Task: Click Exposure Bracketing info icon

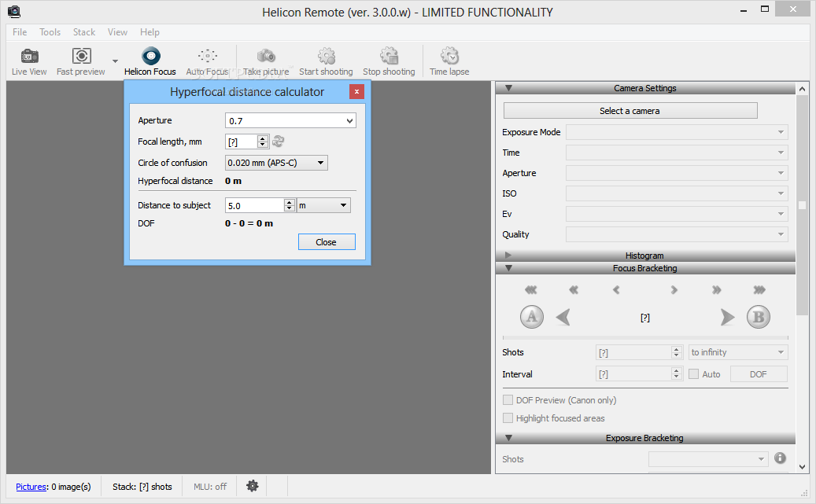Action: (x=780, y=458)
